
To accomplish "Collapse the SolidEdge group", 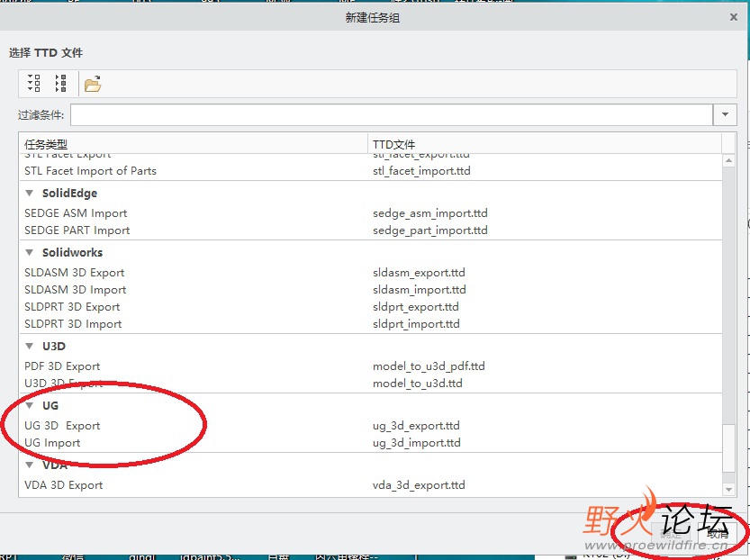I will point(30,194).
